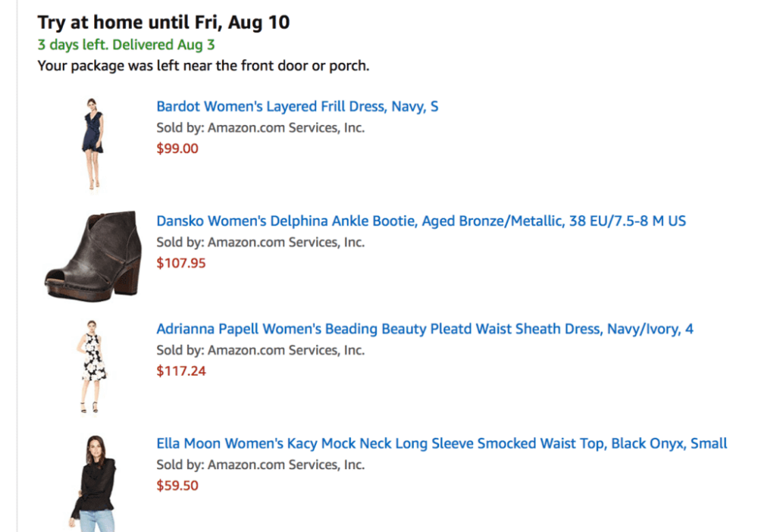Click the ankle bootie product image
The image size is (758, 532).
(x=92, y=253)
